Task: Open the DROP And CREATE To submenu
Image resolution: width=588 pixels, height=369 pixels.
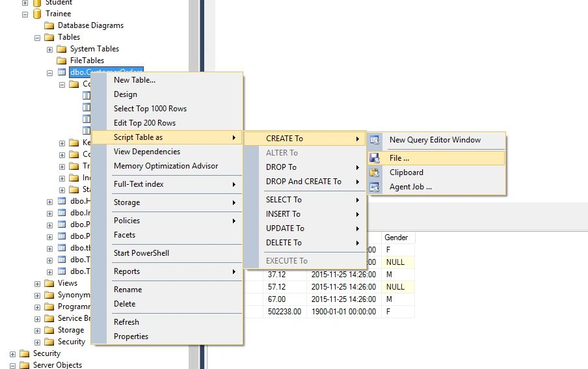Action: (305, 182)
